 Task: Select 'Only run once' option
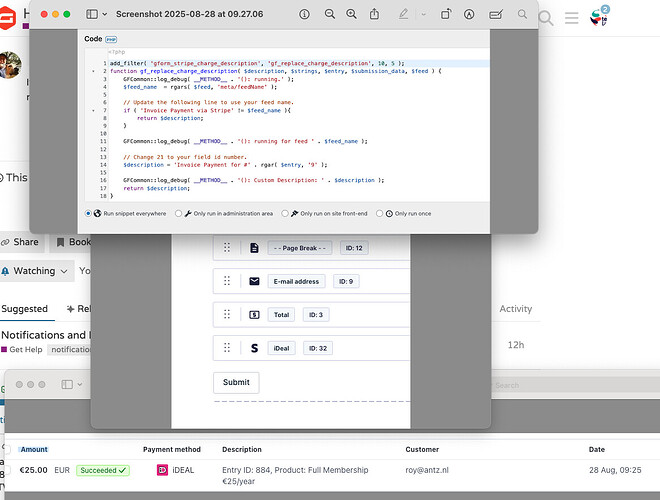point(379,213)
